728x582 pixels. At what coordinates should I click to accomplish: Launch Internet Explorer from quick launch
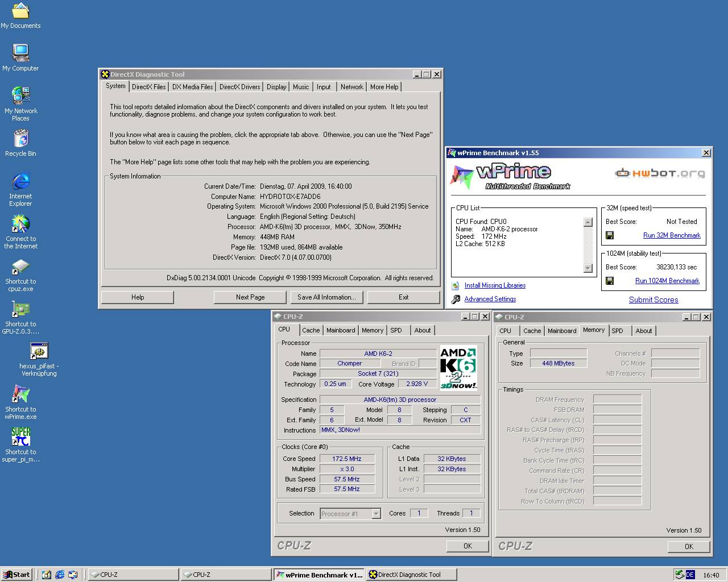[60, 575]
